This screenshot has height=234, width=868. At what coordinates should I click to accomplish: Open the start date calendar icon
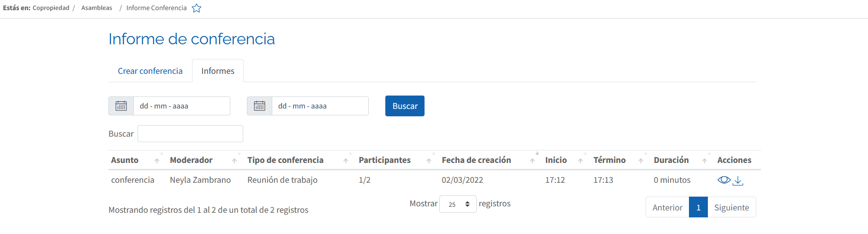tap(121, 106)
